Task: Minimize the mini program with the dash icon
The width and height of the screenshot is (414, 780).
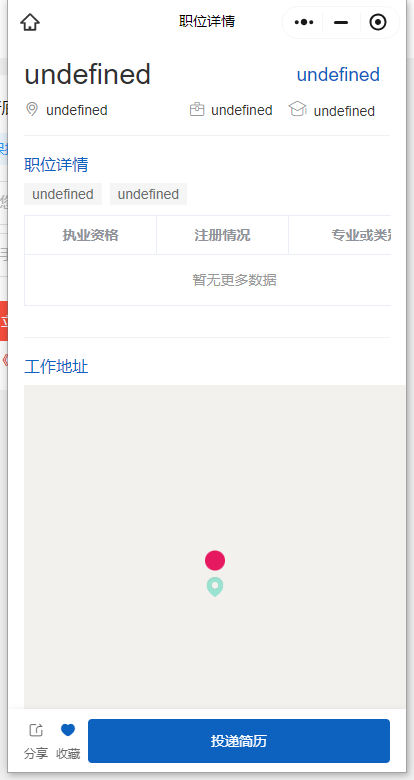Action: (341, 22)
